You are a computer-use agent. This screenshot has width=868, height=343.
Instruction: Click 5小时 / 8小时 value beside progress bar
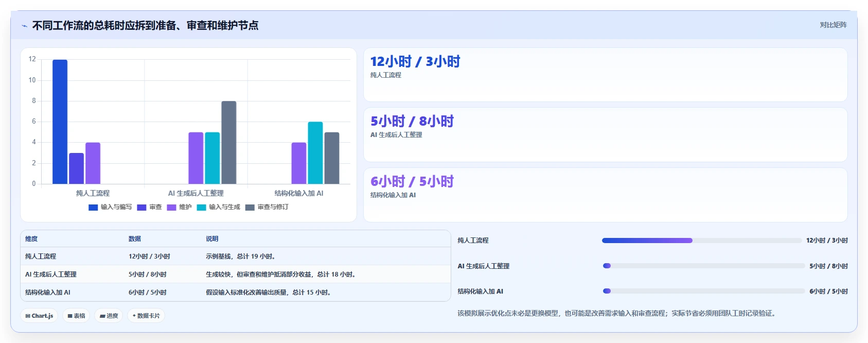[828, 266]
